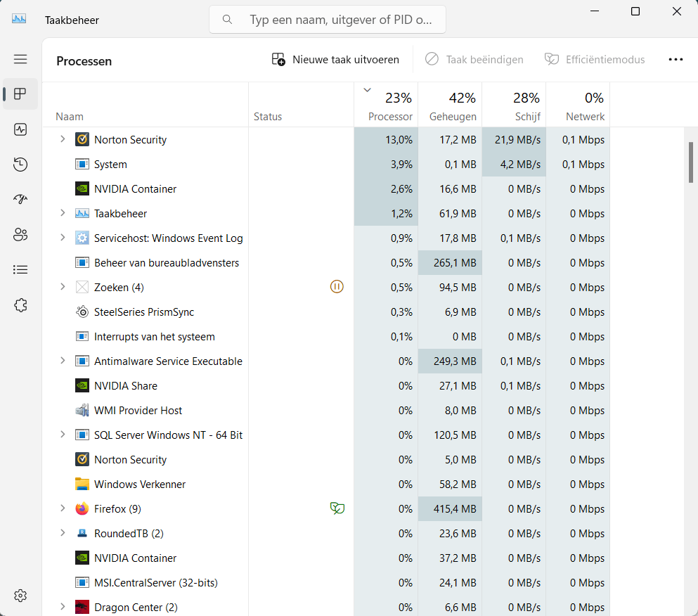698x616 pixels.
Task: Click Servicehost Windows Event Log gear icon
Action: point(82,238)
